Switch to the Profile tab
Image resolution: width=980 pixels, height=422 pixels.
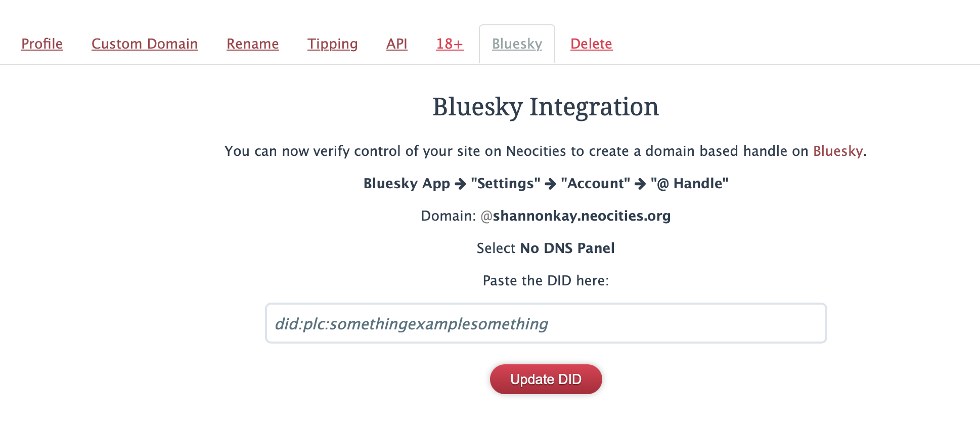[x=42, y=44]
